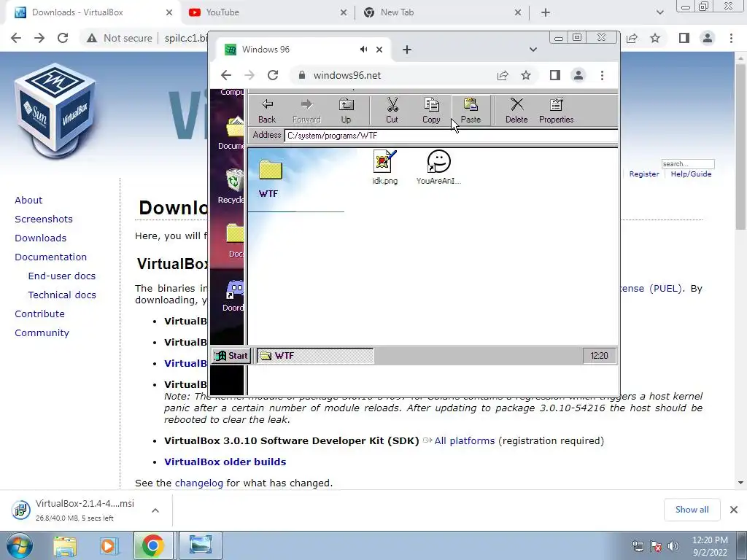
Task: Click the Back button in Windows 96 explorer
Action: coord(267,111)
